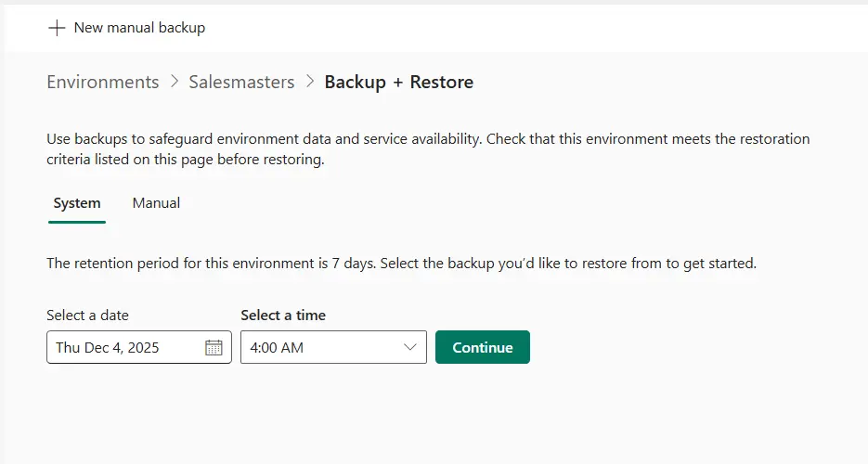
Task: Click the green Continue button
Action: click(x=483, y=347)
